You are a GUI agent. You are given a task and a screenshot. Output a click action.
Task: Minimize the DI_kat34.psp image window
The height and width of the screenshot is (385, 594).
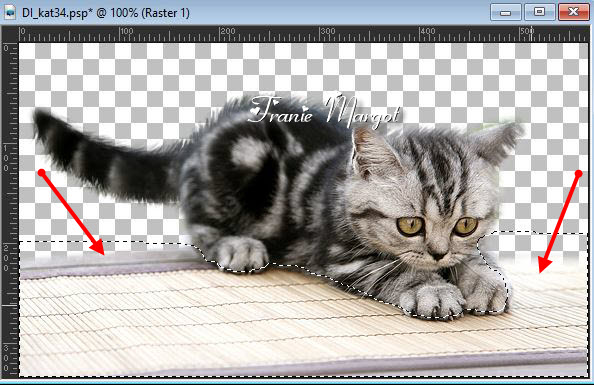tap(506, 12)
